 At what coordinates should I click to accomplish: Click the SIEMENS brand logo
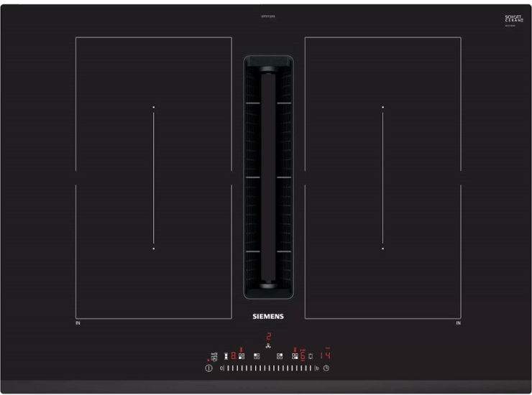(x=267, y=316)
